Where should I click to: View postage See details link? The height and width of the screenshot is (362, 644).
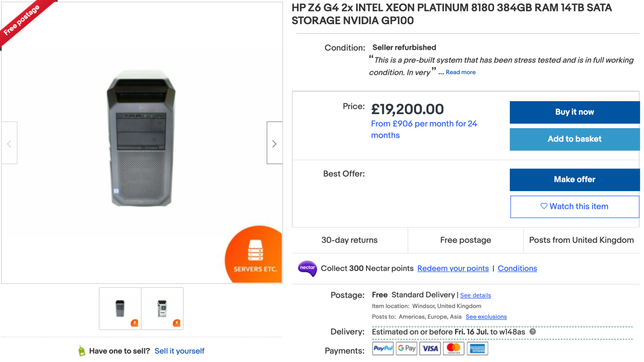coord(475,295)
